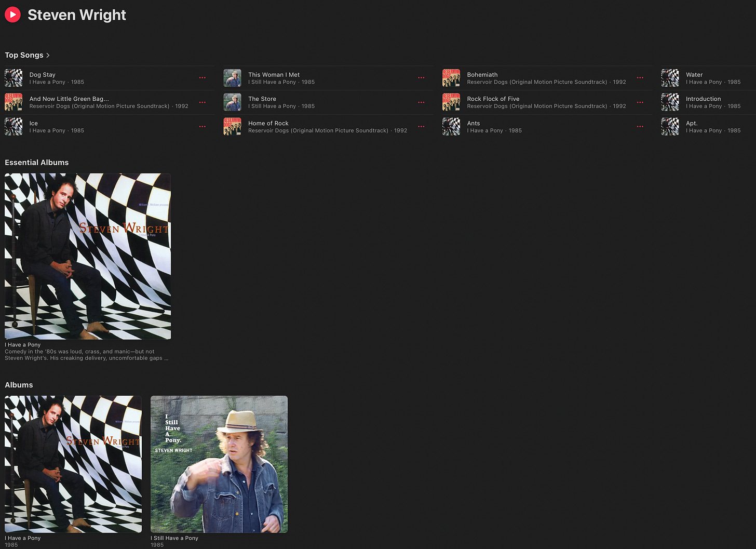756x549 pixels.
Task: Click Bohemiath song artwork
Action: point(451,78)
